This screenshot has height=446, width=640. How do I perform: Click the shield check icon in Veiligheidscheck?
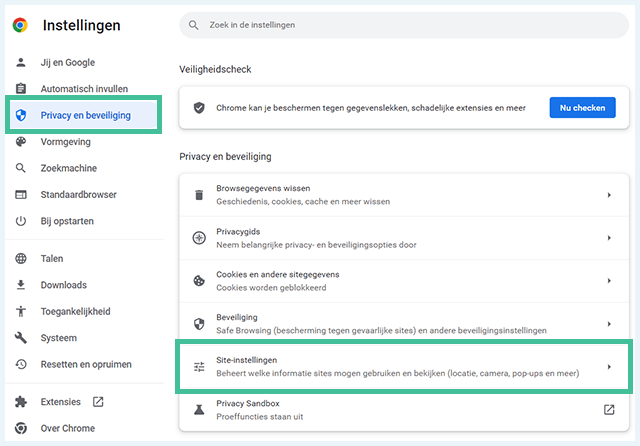(199, 108)
